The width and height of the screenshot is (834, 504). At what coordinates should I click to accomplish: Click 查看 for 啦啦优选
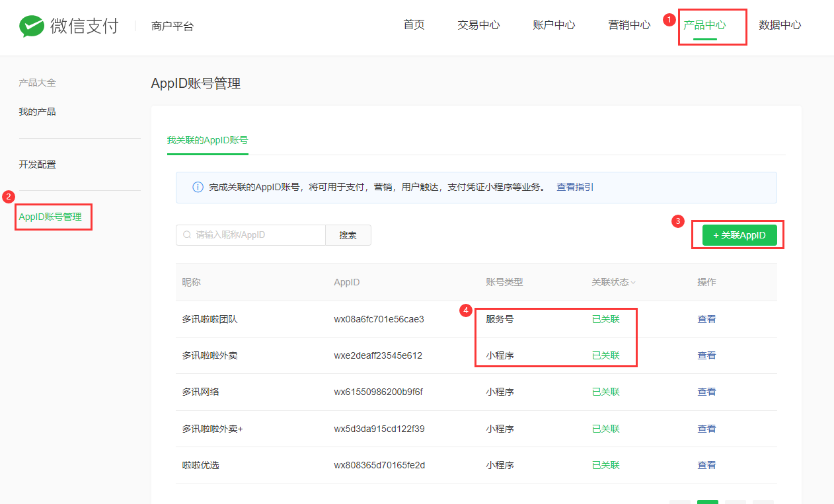point(706,465)
